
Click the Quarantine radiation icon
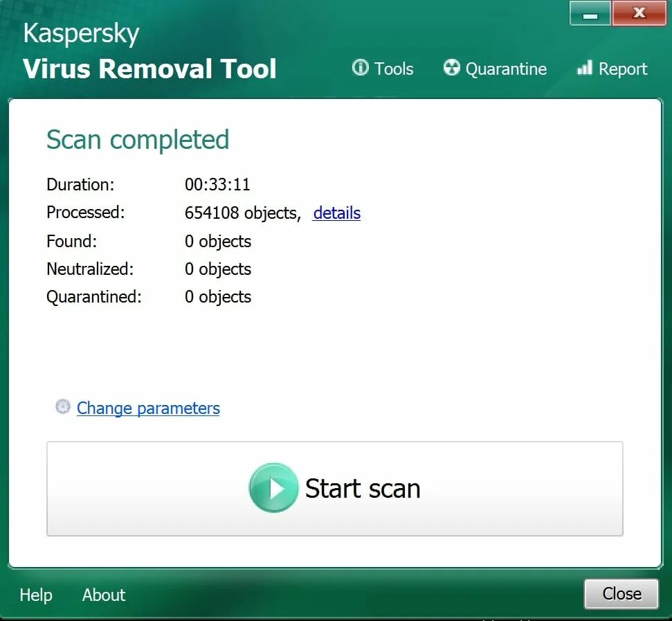pos(451,68)
